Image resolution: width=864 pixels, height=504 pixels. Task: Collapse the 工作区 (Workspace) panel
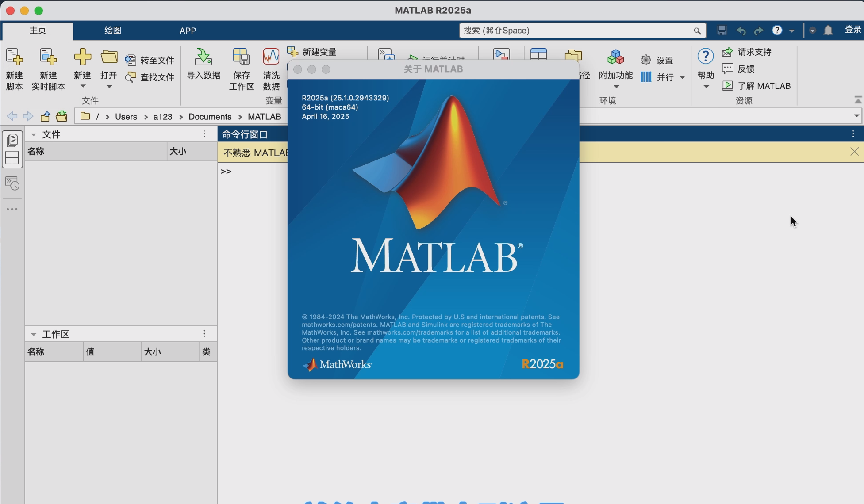click(34, 334)
